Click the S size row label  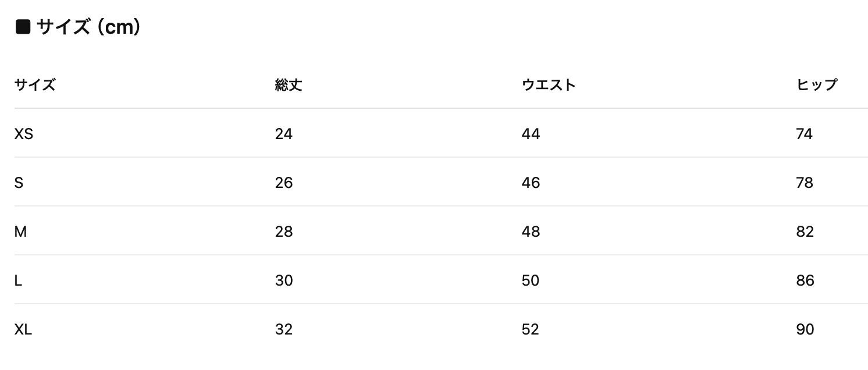pos(19,183)
